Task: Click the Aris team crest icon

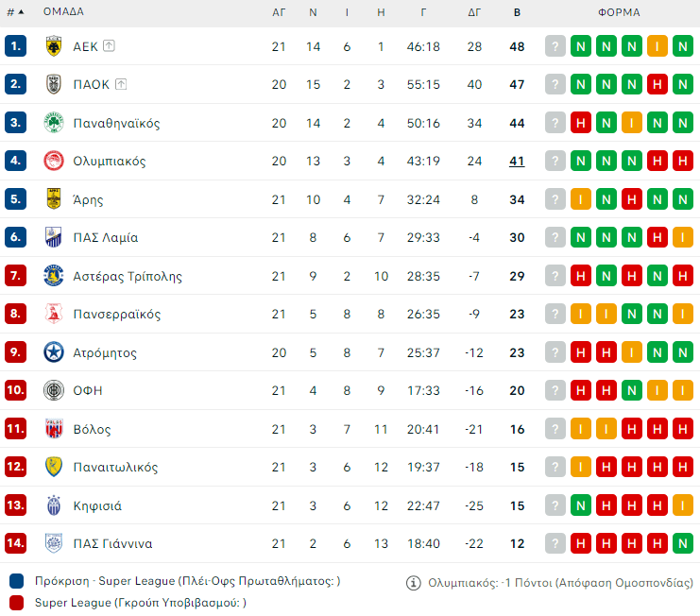Action: coord(54,199)
